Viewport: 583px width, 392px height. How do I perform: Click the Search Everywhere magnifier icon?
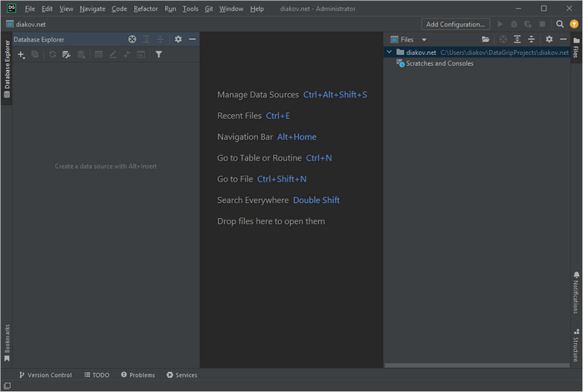point(560,24)
